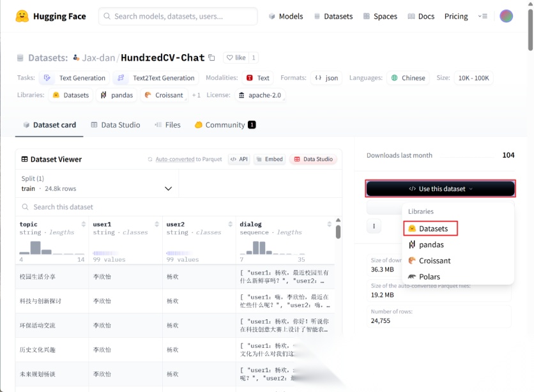Click the Hugging Face logo icon

(x=22, y=16)
